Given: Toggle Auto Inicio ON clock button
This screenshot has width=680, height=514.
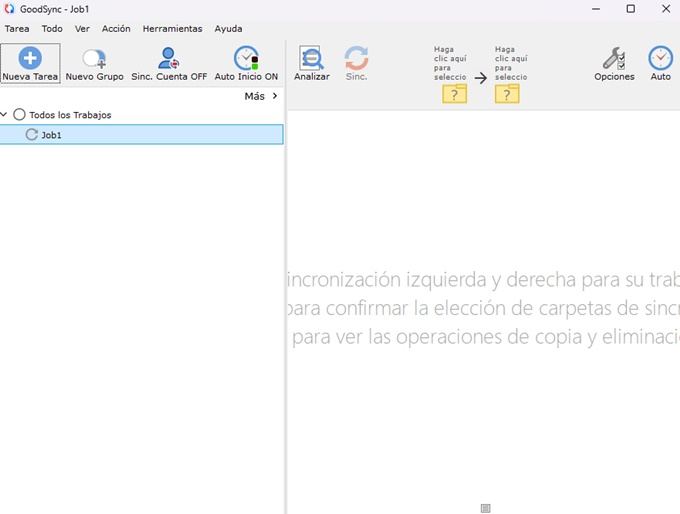Looking at the screenshot, I should (246, 64).
